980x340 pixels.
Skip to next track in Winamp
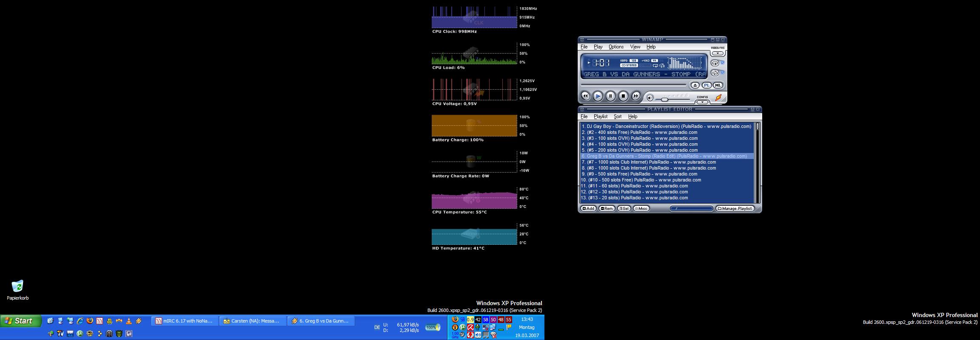[635, 96]
